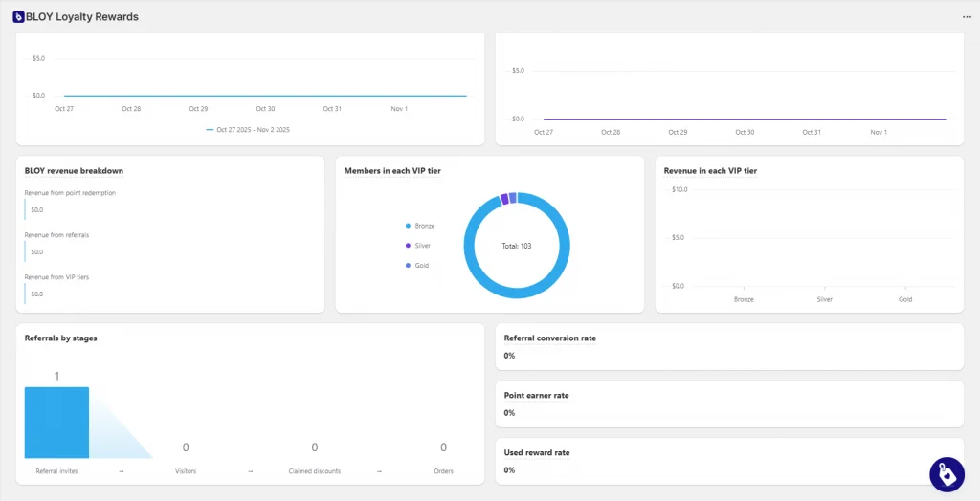Click the Referral invites bar in funnel
This screenshot has width=980, height=501.
coord(56,423)
